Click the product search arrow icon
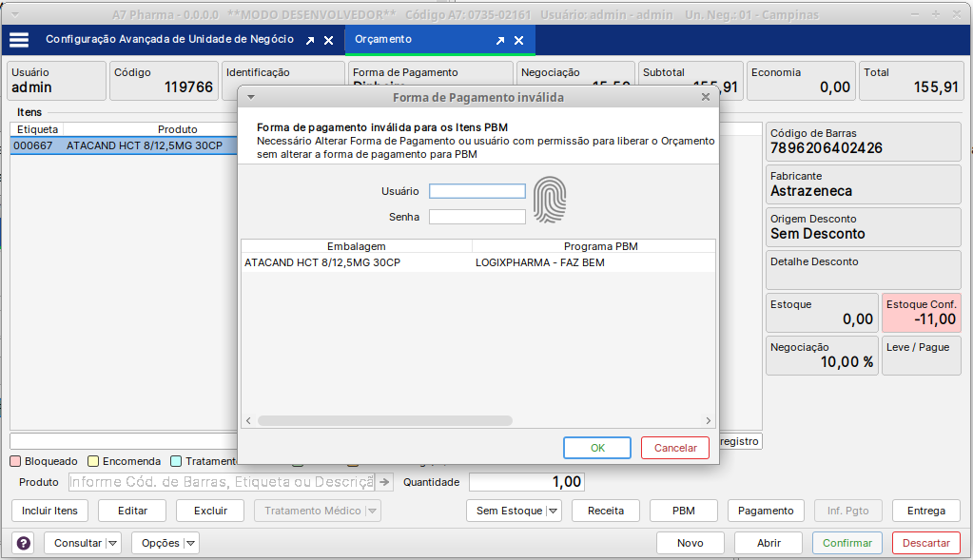The height and width of the screenshot is (560, 973). [383, 482]
